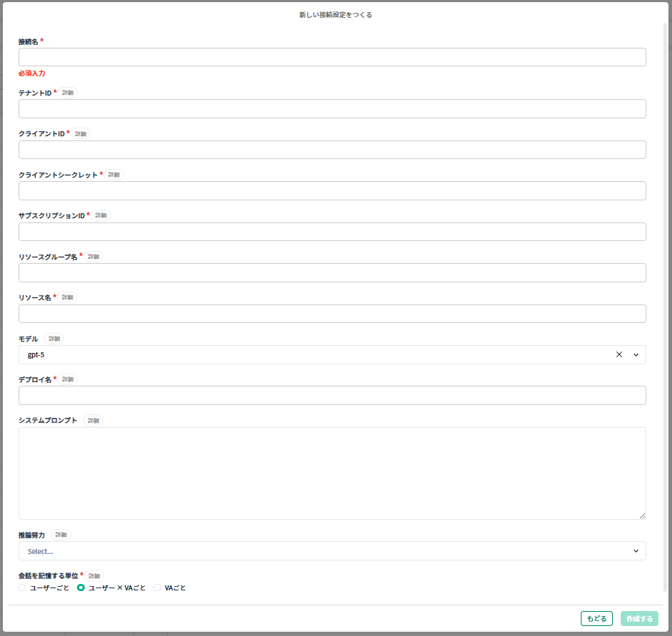
Task: Focus the 接続名 input field
Action: [331, 57]
